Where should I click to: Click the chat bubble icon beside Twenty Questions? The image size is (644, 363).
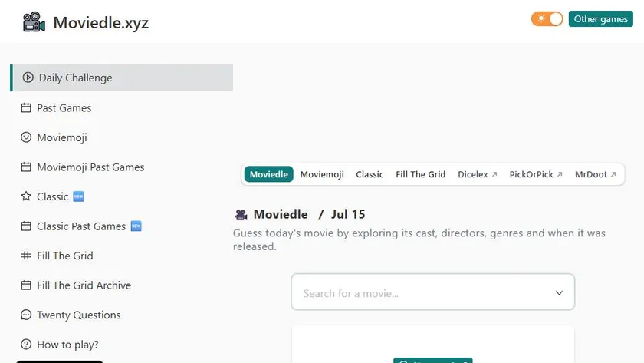point(26,315)
